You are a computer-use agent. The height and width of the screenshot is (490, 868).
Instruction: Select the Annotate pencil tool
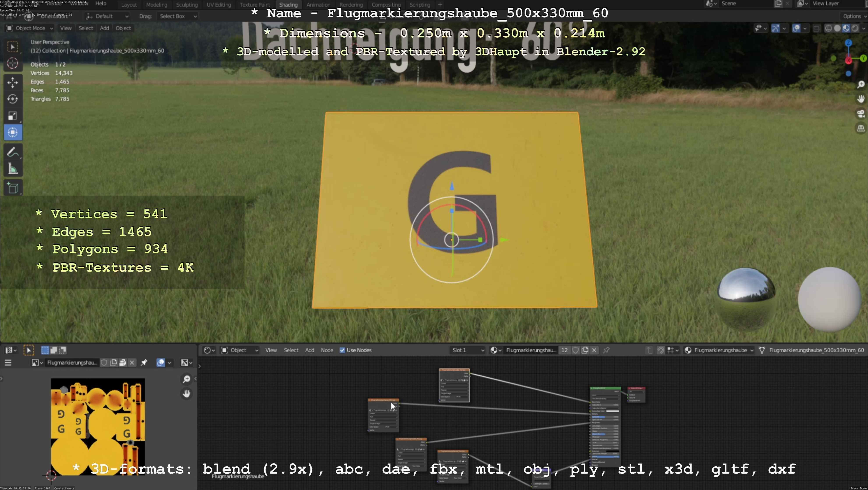[12, 152]
